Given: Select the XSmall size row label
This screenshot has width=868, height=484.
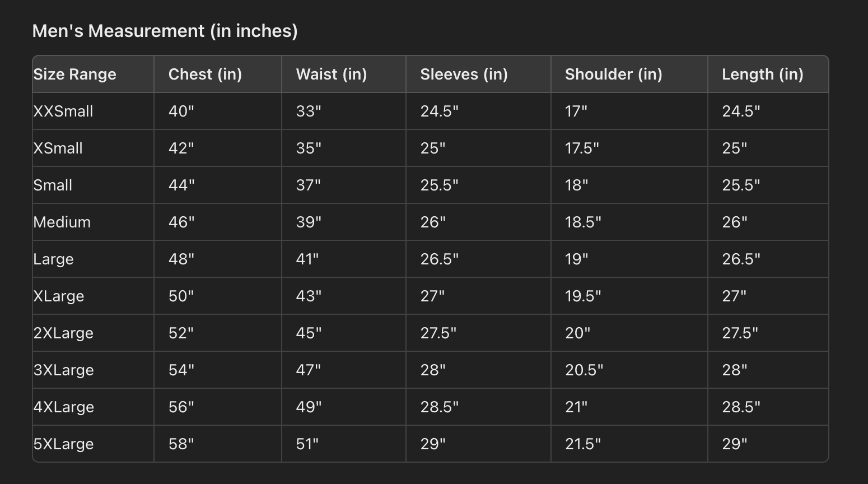Looking at the screenshot, I should (x=58, y=148).
